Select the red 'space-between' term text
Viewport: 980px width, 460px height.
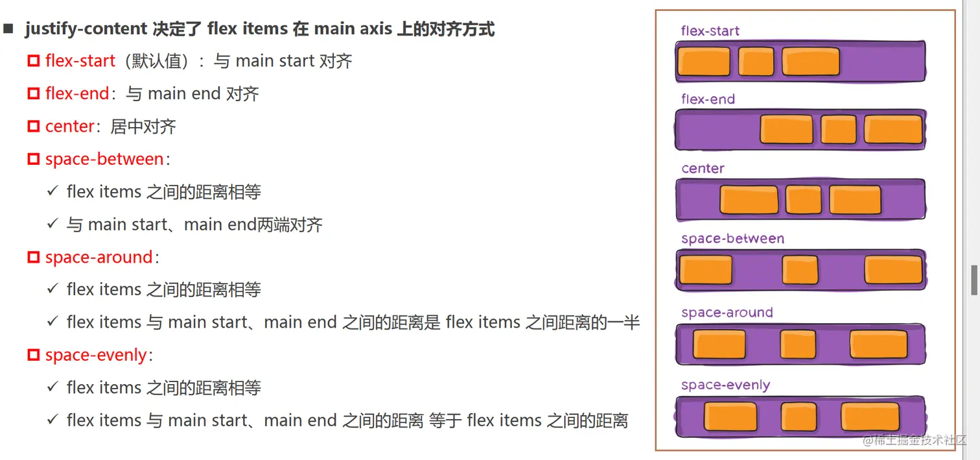104,160
